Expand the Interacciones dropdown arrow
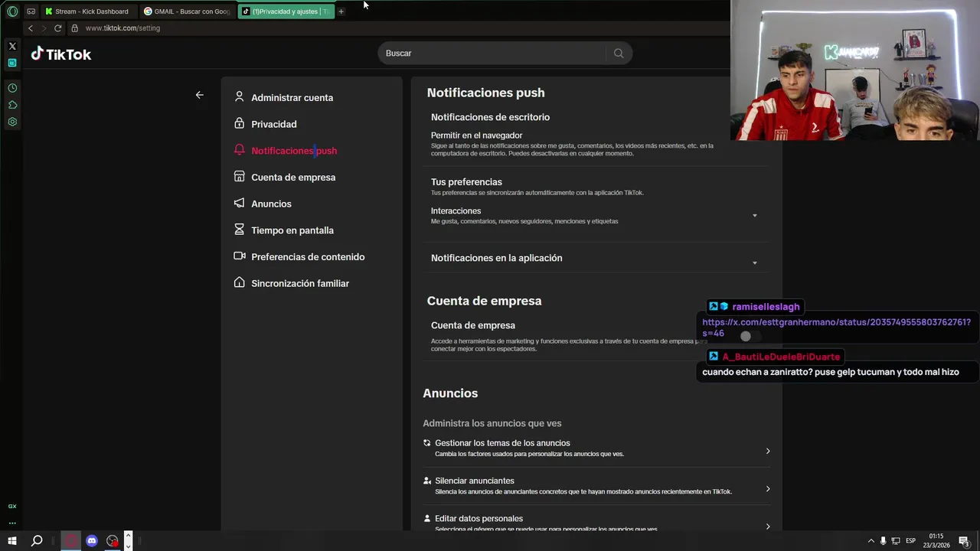Image resolution: width=980 pixels, height=551 pixels. point(754,216)
